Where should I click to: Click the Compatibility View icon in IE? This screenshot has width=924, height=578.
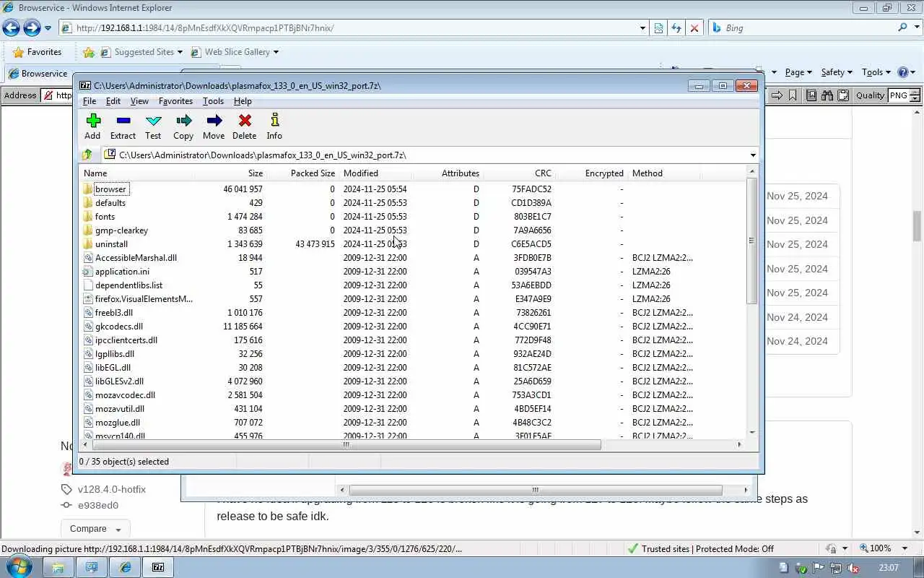[658, 28]
